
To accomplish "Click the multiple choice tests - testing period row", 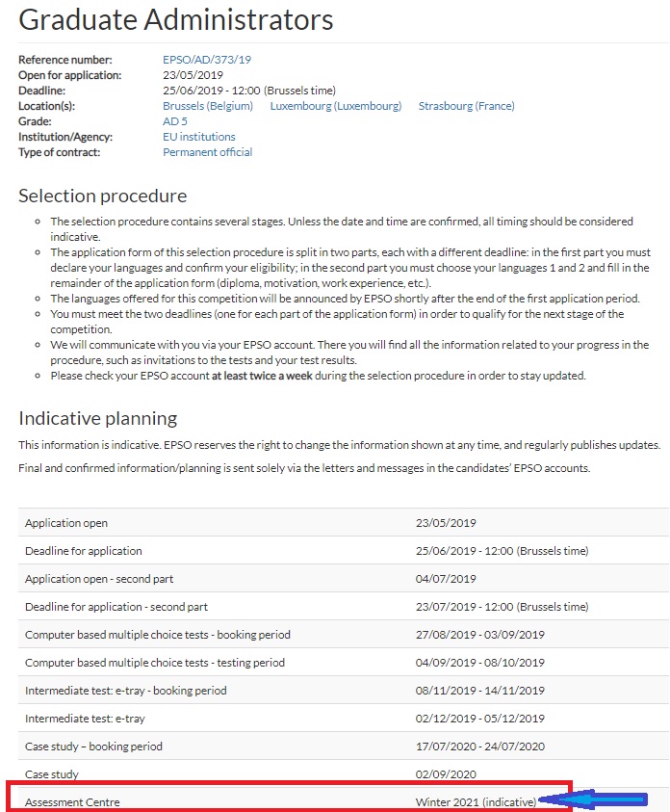I will [154, 663].
